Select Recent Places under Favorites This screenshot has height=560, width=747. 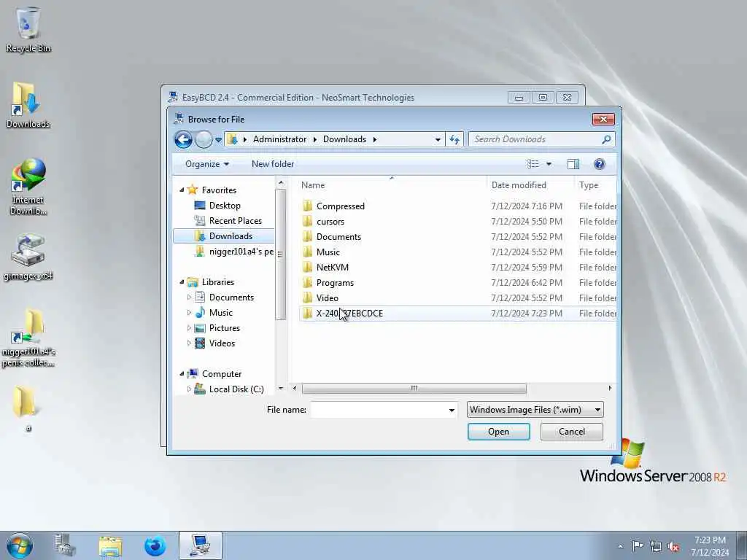[235, 220]
